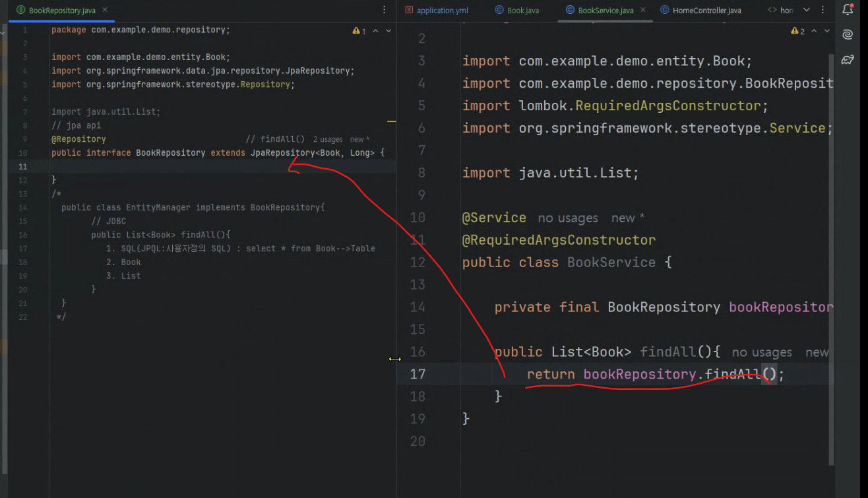The height and width of the screenshot is (498, 868).
Task: Click line number 17 in BookService.java
Action: [x=418, y=374]
